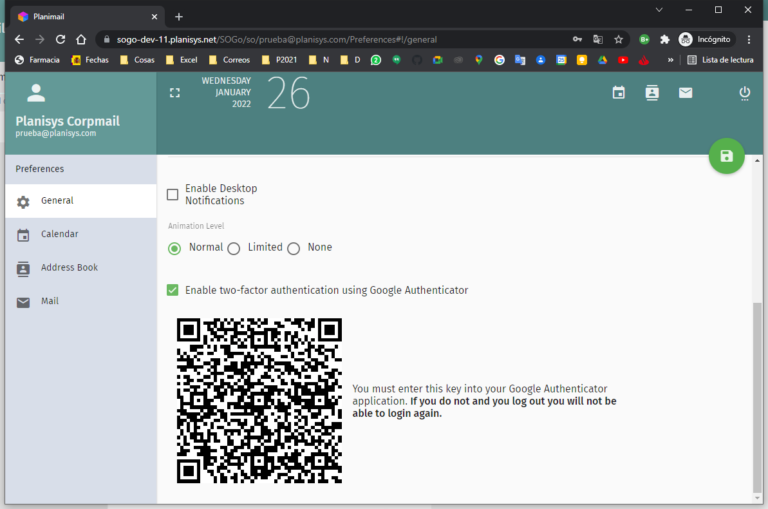Open the Chrome extensions puzzle icon

point(664,39)
